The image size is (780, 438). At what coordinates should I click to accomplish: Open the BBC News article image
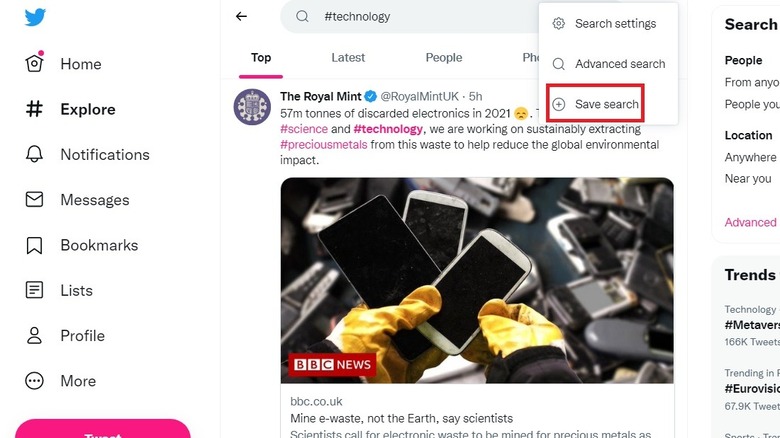(477, 280)
